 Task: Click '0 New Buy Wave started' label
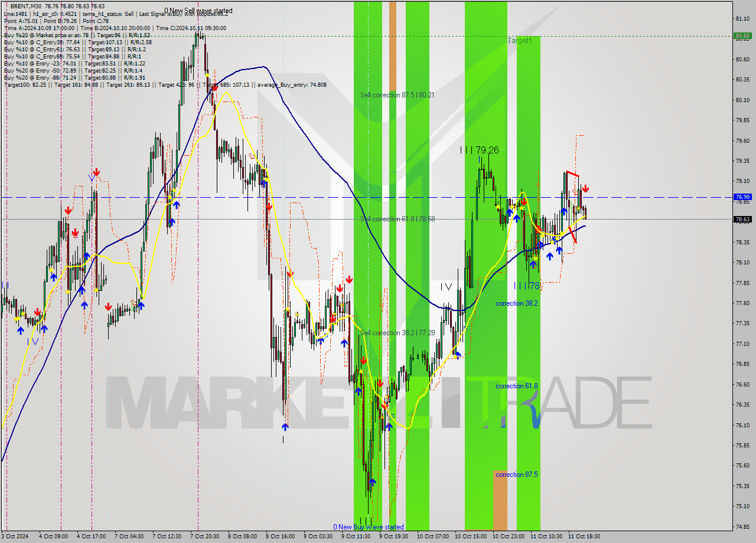(369, 527)
